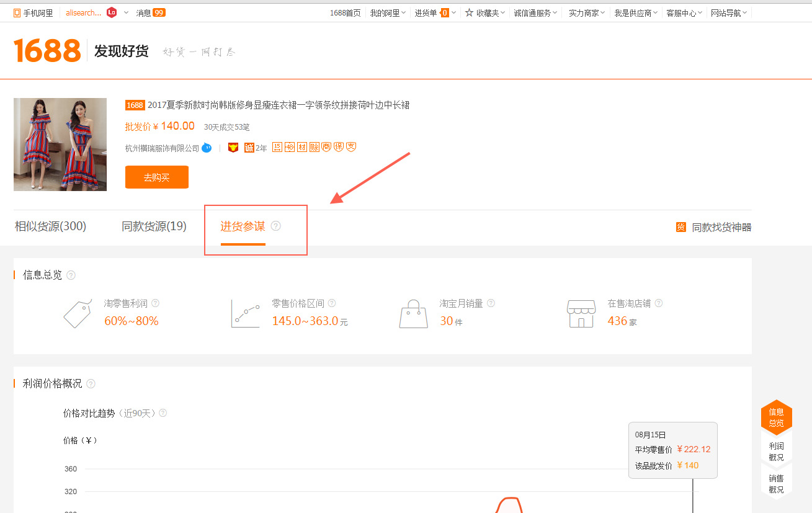Viewport: 812px width, 513px height.
Task: Click the red bull-head merchant badge
Action: 233,148
